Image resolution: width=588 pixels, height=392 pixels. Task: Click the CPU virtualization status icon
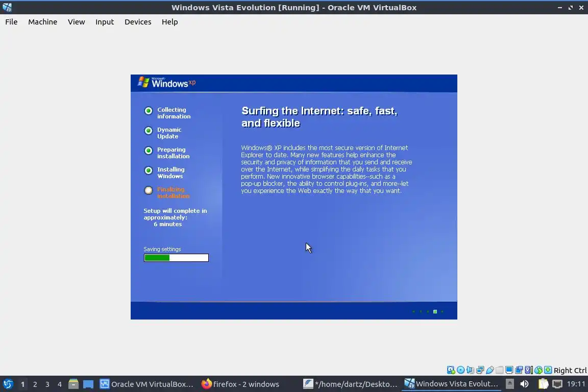(529, 370)
